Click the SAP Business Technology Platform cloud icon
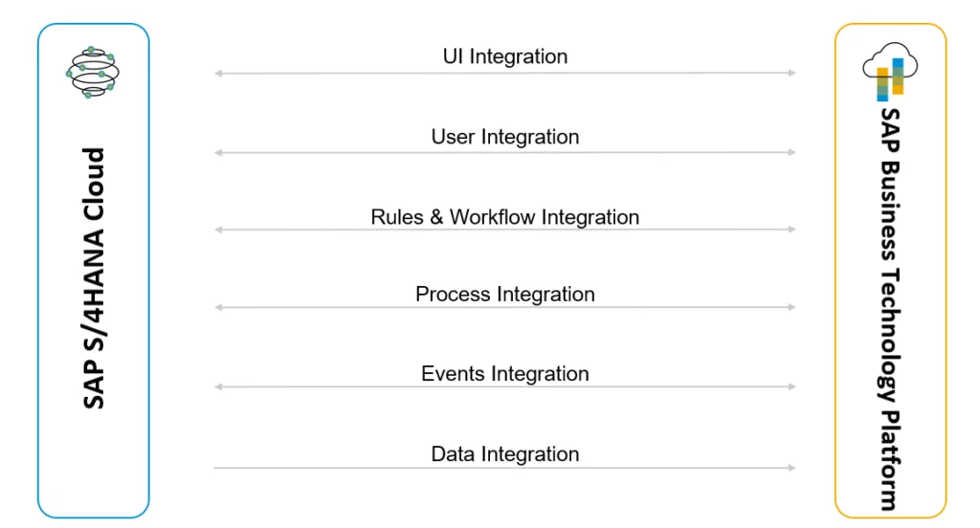Image resolution: width=980 pixels, height=528 pixels. point(890,72)
